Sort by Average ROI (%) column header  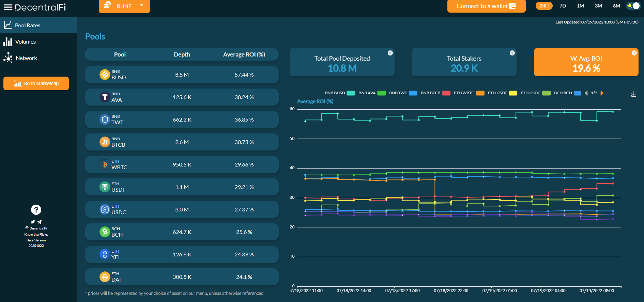click(x=244, y=54)
